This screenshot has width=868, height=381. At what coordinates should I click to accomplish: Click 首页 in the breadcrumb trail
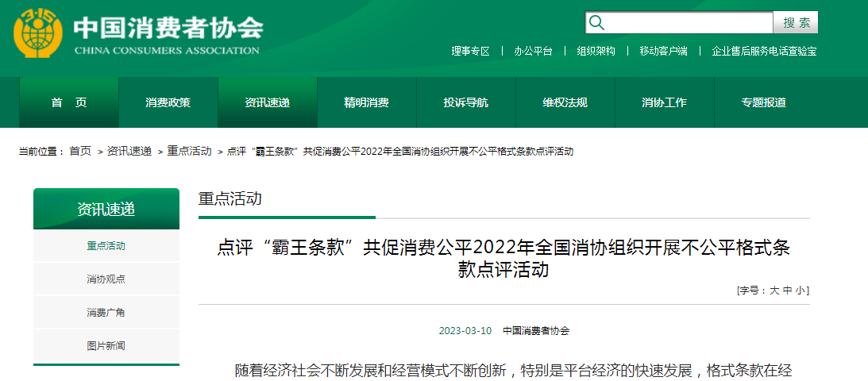[x=80, y=152]
